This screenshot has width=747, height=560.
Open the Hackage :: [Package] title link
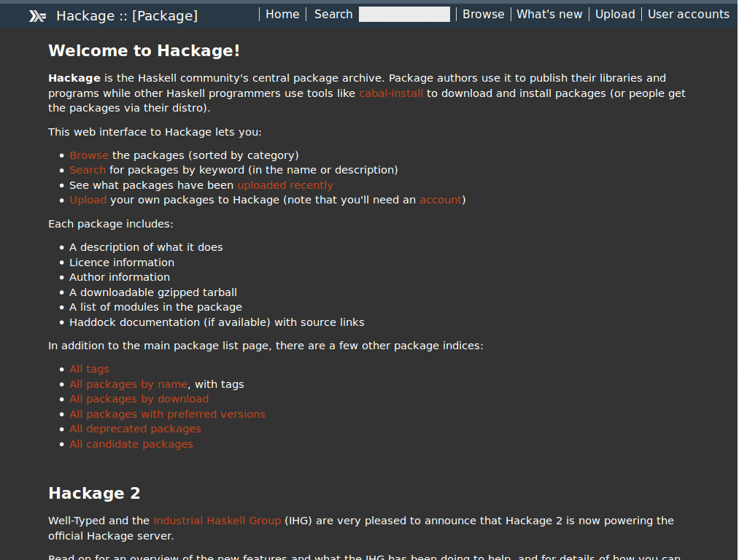pos(127,16)
